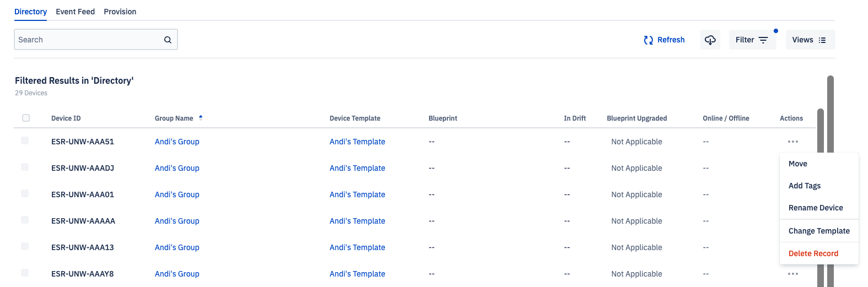This screenshot has width=868, height=287.
Task: Click the outer page vertical scrollbar
Action: tap(831, 181)
